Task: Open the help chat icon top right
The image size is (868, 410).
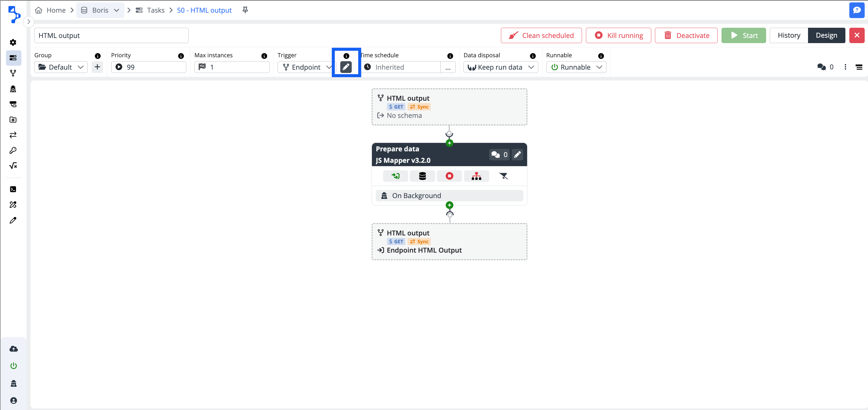Action: [x=856, y=10]
